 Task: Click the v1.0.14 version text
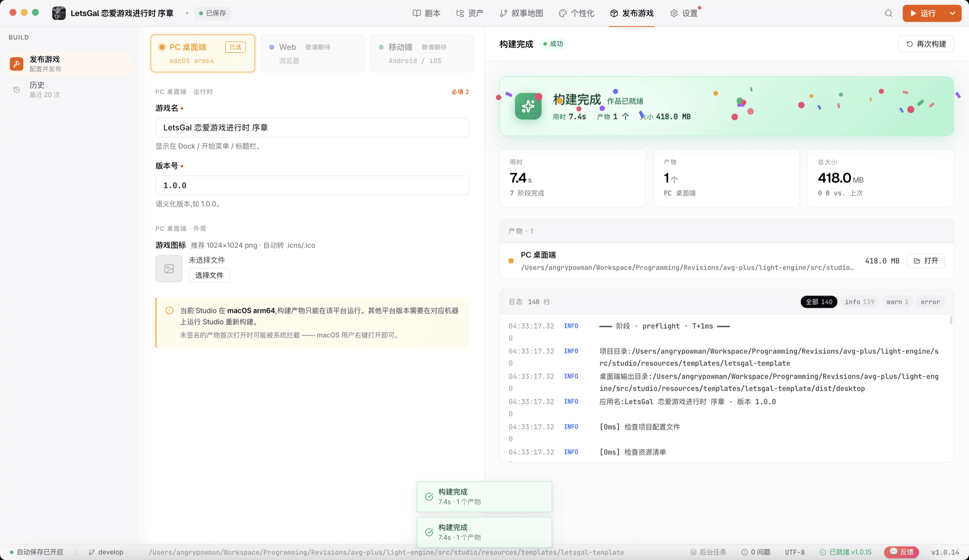click(x=945, y=552)
